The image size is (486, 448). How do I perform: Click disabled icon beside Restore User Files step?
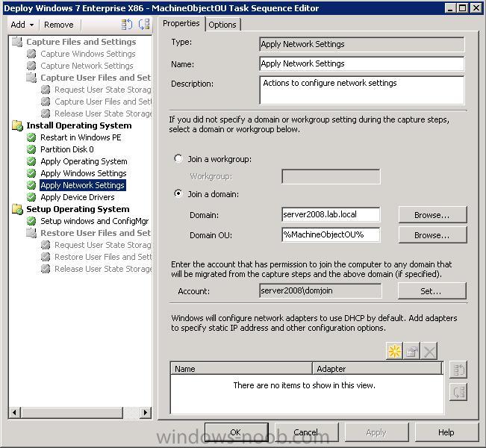(x=46, y=257)
